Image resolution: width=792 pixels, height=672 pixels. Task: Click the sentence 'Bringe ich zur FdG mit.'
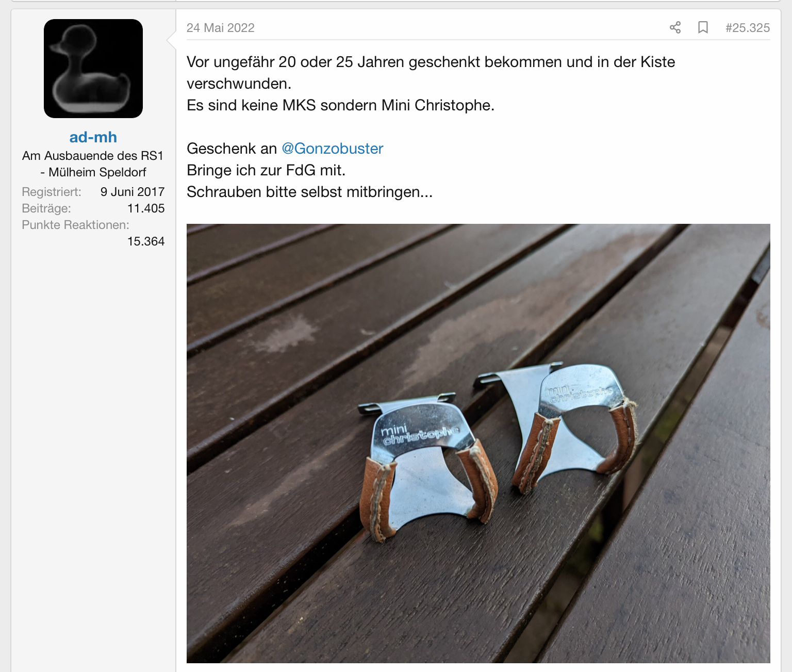[x=266, y=170]
